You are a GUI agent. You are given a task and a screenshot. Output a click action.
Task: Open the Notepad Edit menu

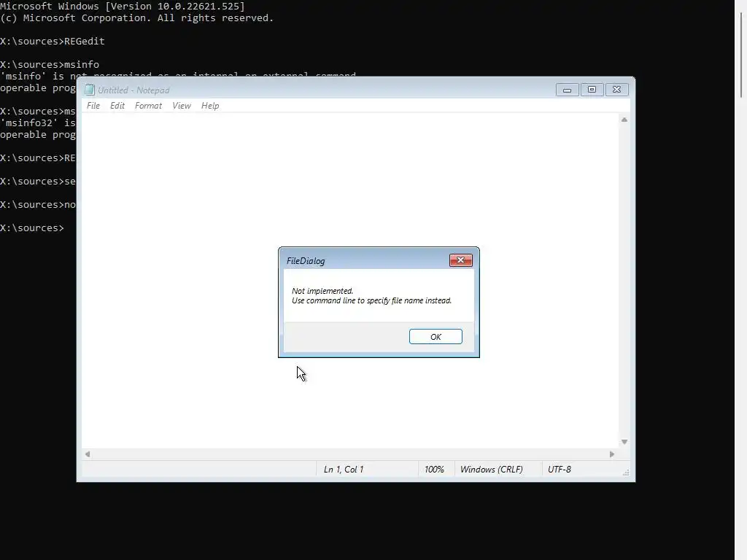point(117,106)
